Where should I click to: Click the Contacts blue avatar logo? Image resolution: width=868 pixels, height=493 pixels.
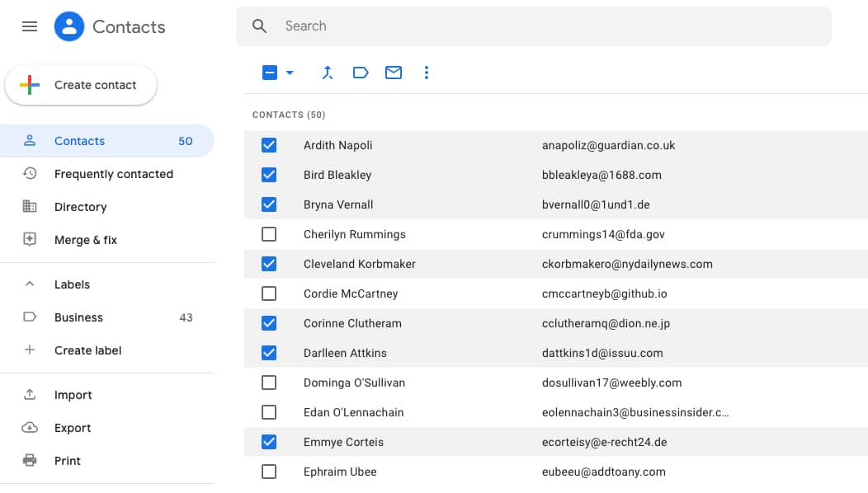click(x=69, y=26)
